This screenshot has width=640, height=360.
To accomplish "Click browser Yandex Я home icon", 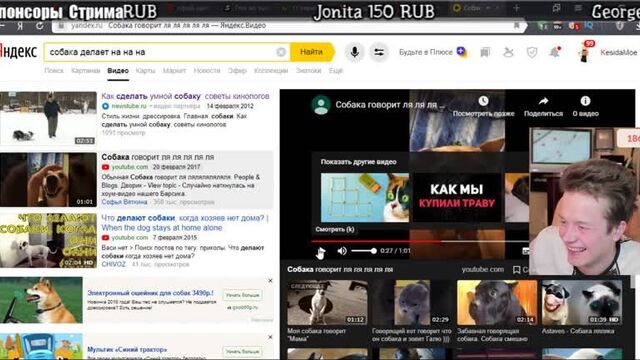I will tap(20, 26).
